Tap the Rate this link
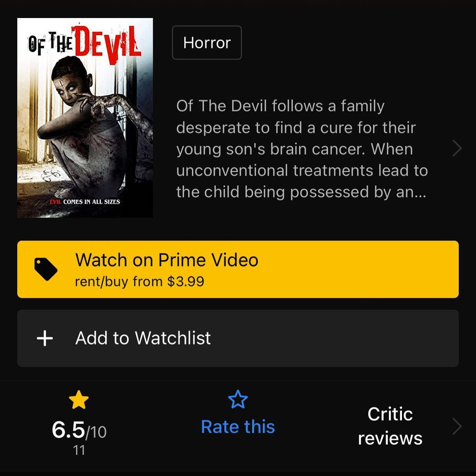 (238, 427)
